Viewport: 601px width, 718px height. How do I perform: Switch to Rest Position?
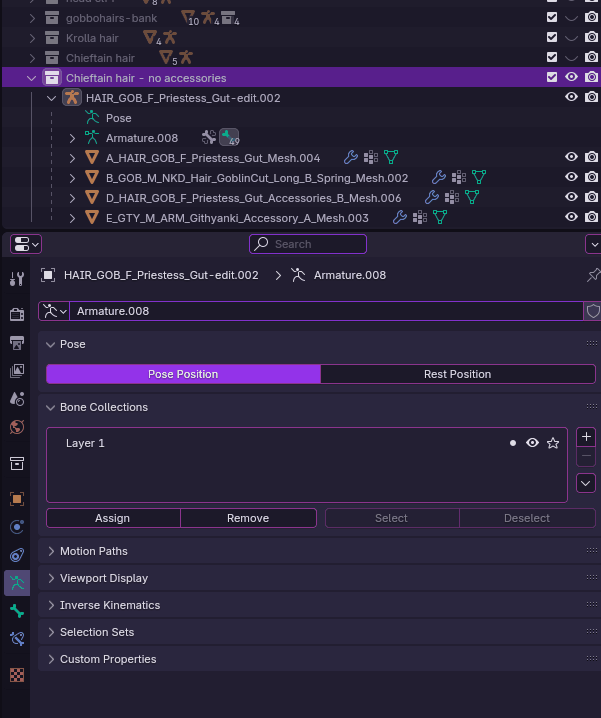click(458, 374)
